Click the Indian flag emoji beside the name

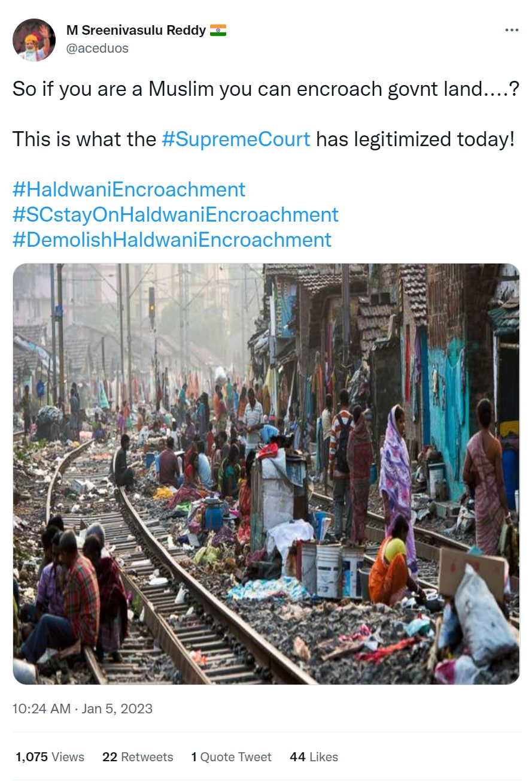pos(218,30)
